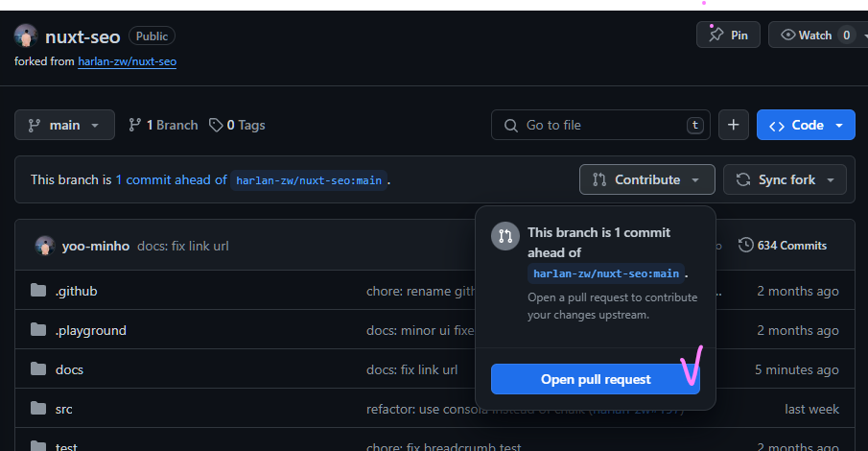Click the 1 commit ahead of link
The height and width of the screenshot is (451, 868).
(x=171, y=180)
